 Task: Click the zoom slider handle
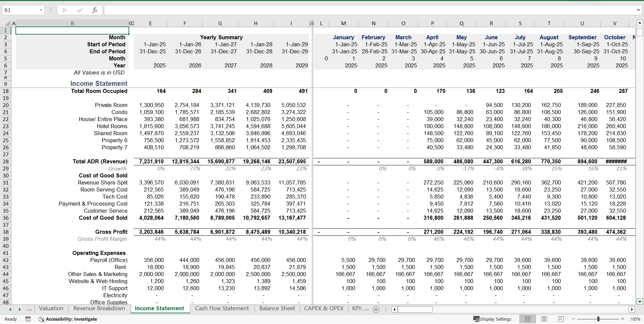pyautogui.click(x=598, y=319)
